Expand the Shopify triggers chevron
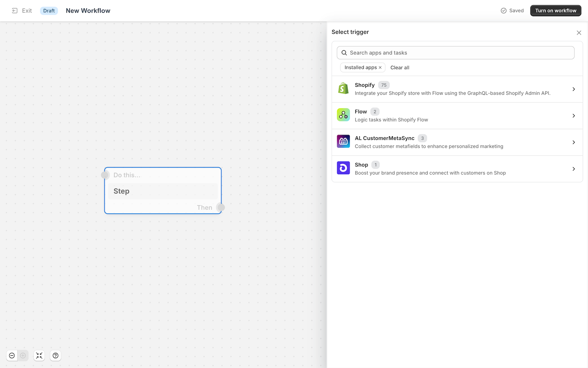588x368 pixels. 573,89
